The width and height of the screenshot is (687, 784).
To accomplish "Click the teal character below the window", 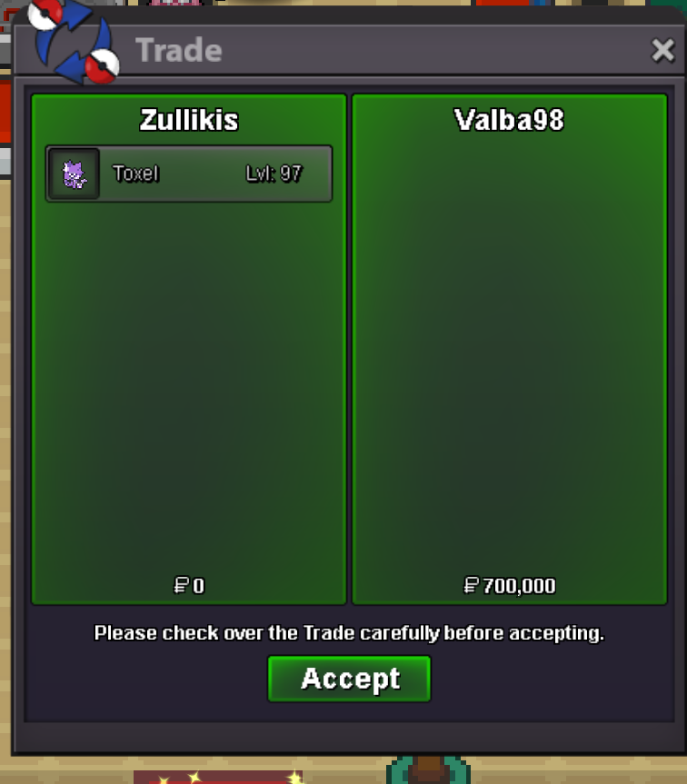I will tap(428, 770).
